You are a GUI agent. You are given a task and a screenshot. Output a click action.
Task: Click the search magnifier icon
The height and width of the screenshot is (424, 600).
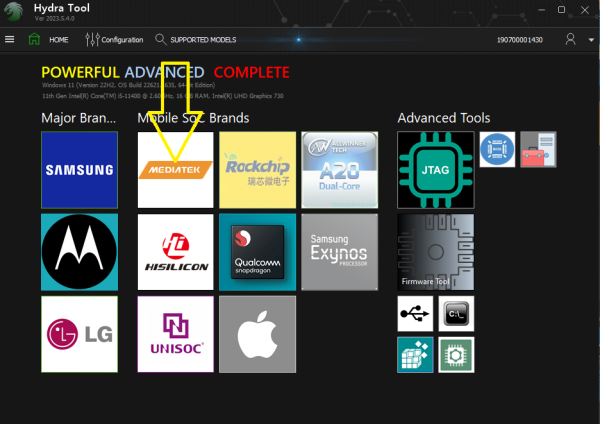pyautogui.click(x=161, y=39)
